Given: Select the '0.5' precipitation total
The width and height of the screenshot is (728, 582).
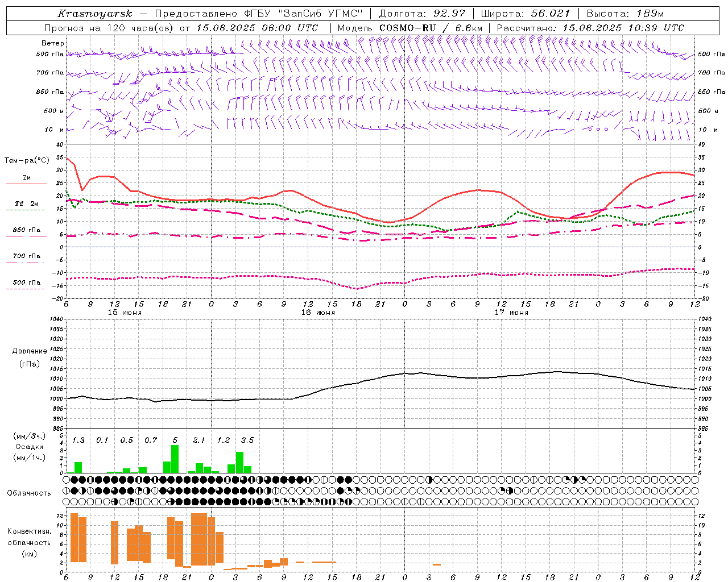Looking at the screenshot, I should [126, 440].
